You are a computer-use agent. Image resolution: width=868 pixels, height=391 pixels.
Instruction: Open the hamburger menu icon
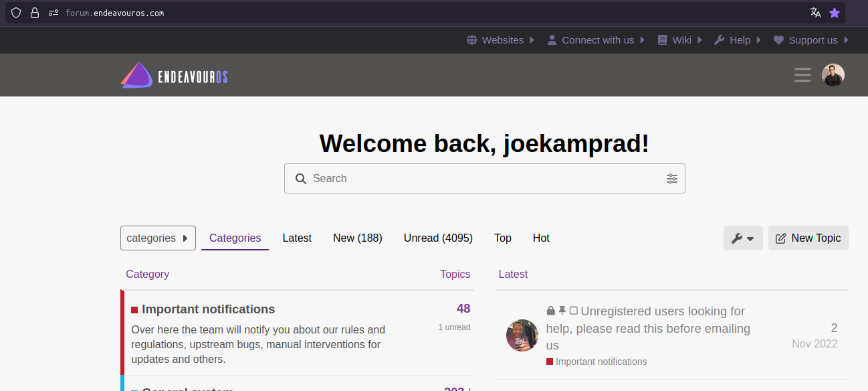click(802, 75)
